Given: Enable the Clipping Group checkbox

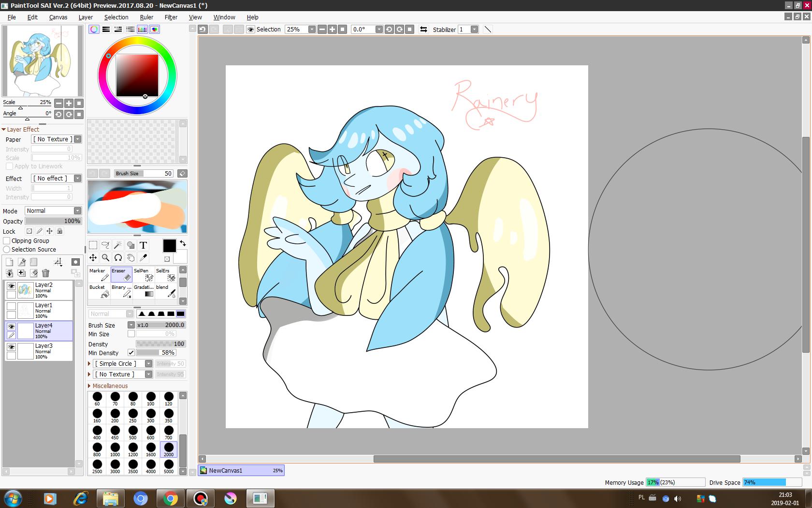Looking at the screenshot, I should point(7,240).
